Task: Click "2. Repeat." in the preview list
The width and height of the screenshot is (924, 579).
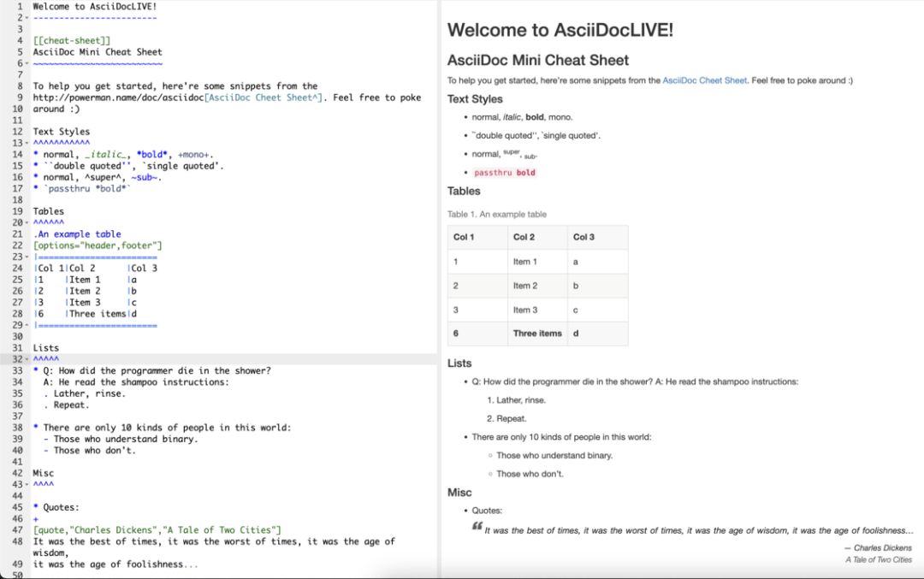Action: click(x=506, y=418)
